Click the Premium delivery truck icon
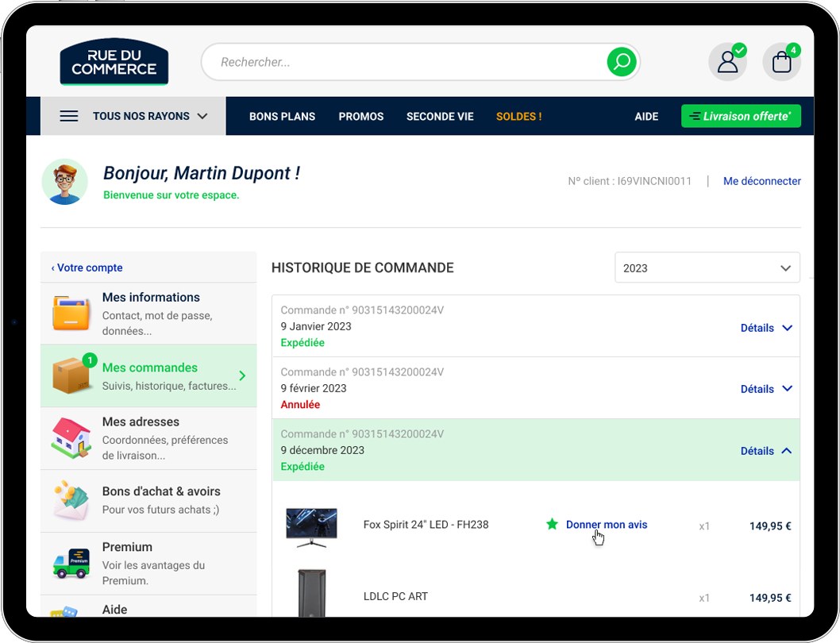Image resolution: width=840 pixels, height=643 pixels. [x=71, y=563]
